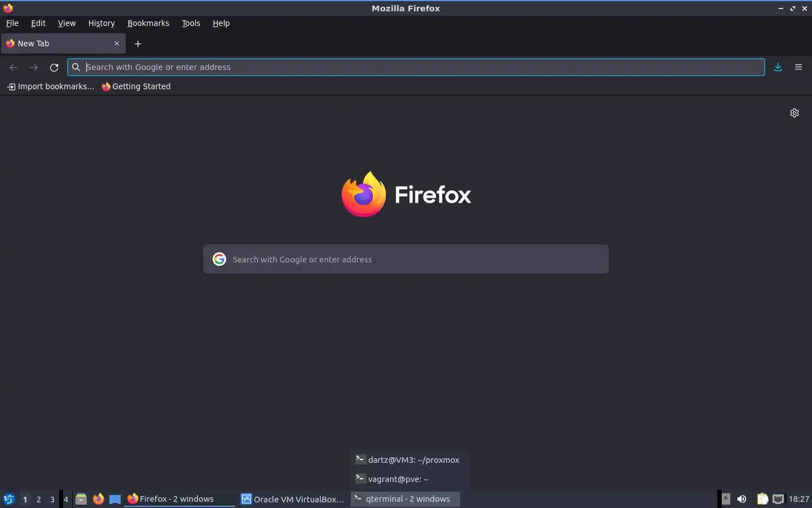
Task: Click the magnifier icon in address bar
Action: [x=76, y=67]
